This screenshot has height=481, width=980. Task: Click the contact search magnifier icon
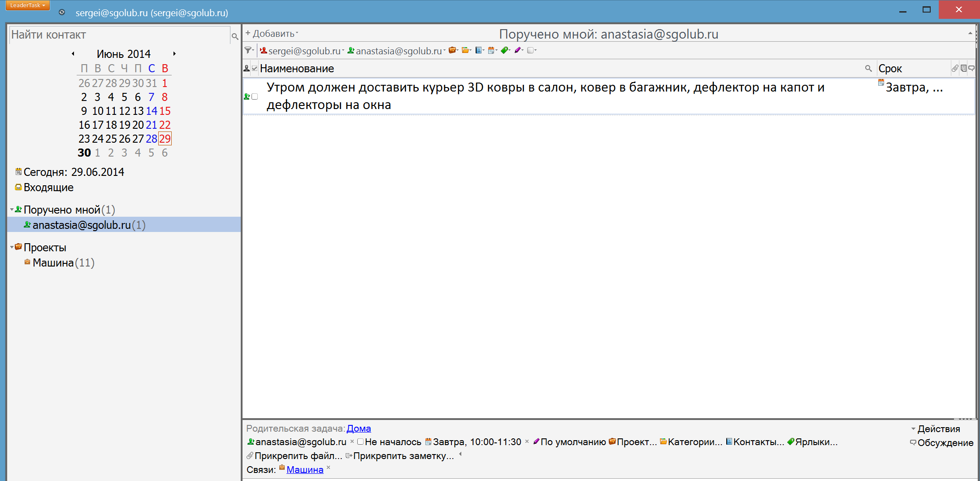(x=234, y=36)
